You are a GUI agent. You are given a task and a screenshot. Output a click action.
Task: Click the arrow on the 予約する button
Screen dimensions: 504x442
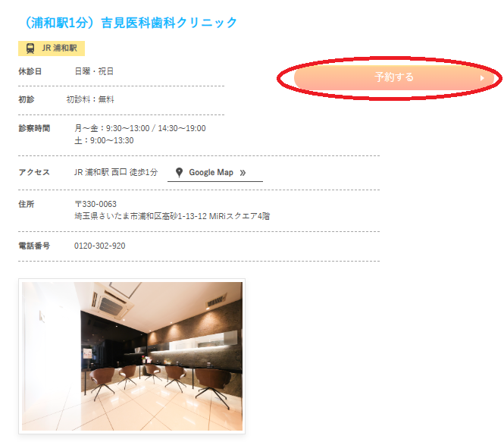[x=482, y=78]
